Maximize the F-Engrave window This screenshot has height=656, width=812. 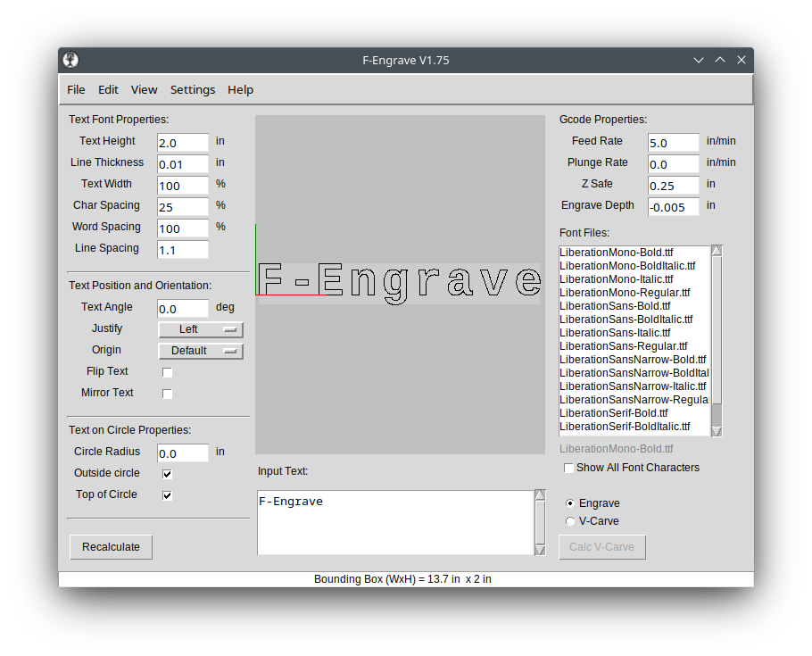click(720, 60)
